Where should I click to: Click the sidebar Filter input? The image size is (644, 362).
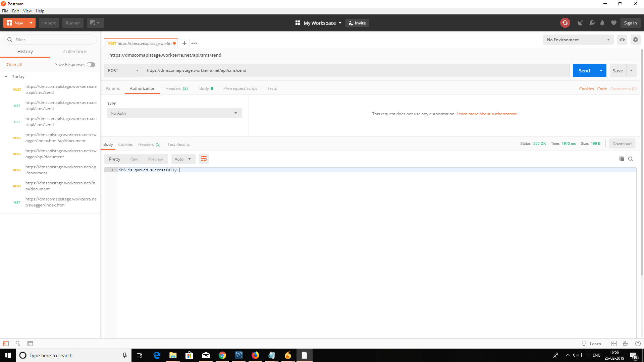tap(50, 40)
